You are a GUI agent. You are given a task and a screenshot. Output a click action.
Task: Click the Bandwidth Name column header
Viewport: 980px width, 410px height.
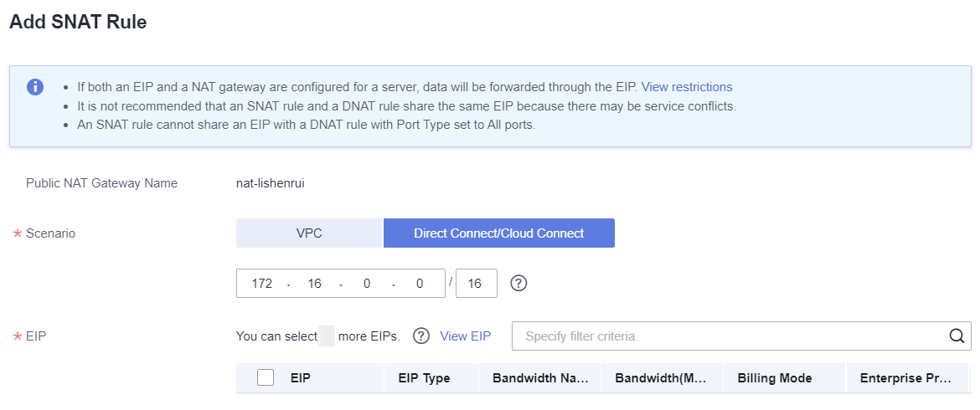coord(540,378)
